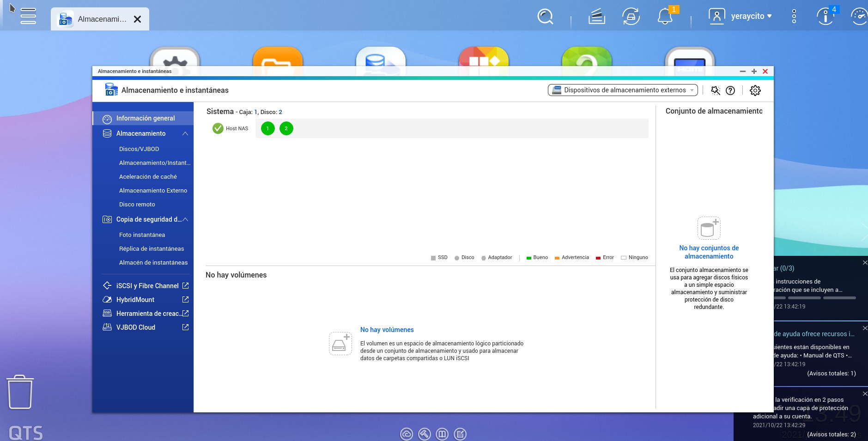Image resolution: width=868 pixels, height=441 pixels.
Task: Open background tasks icon in top bar
Action: [x=596, y=17]
